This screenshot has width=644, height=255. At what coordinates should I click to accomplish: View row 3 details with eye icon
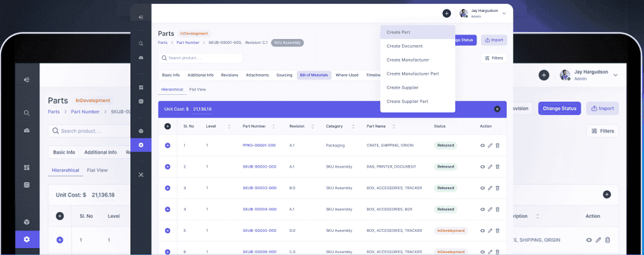[x=482, y=188]
